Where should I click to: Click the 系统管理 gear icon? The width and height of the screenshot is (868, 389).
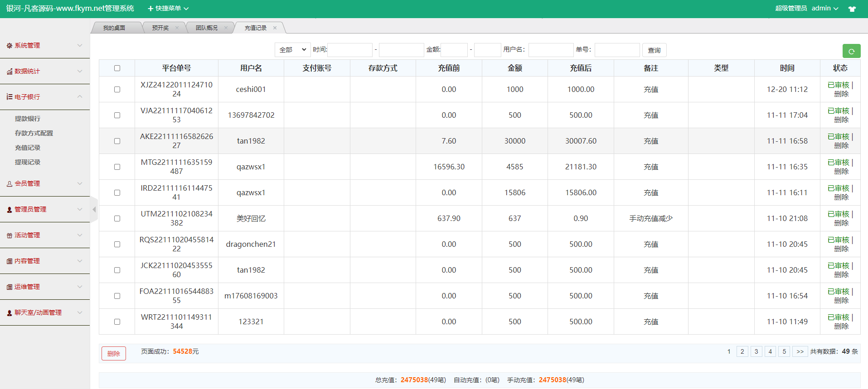pyautogui.click(x=10, y=46)
